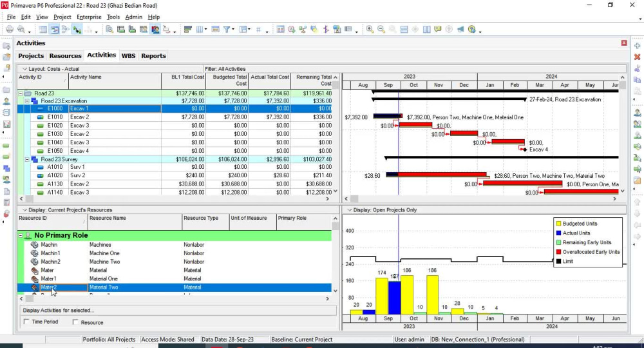Click the Add plus icon on right command bar
The height and width of the screenshot is (348, 644).
(x=637, y=46)
